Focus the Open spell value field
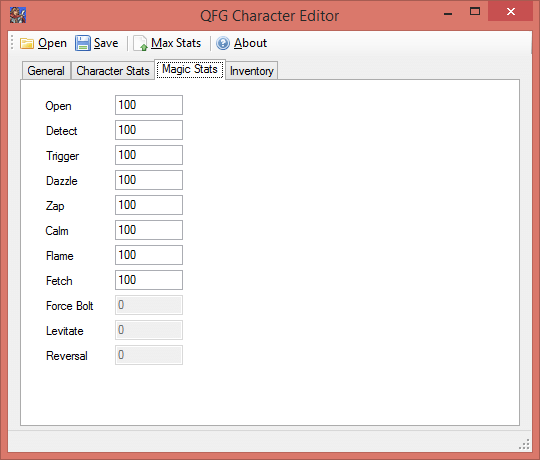 click(x=149, y=105)
